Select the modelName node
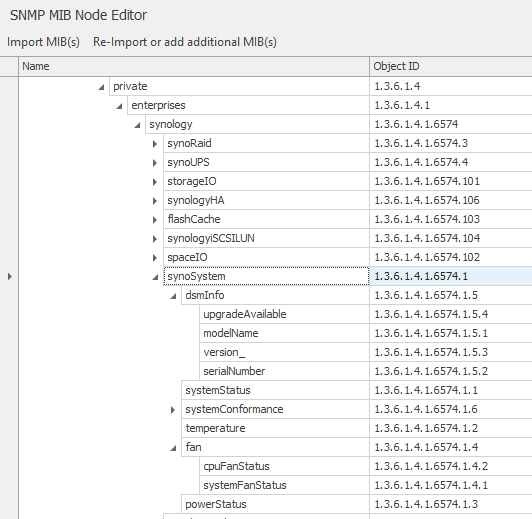Image resolution: width=532 pixels, height=519 pixels. click(x=284, y=333)
